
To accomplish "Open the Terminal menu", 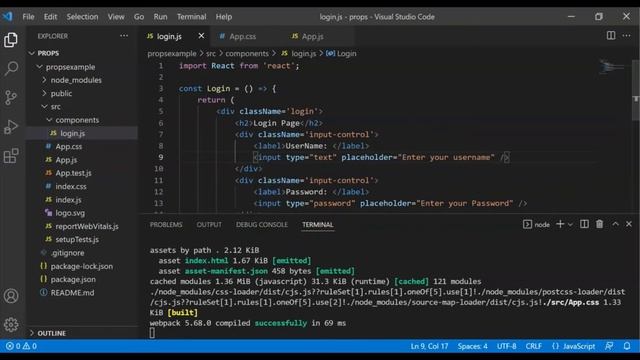I will 191,17.
